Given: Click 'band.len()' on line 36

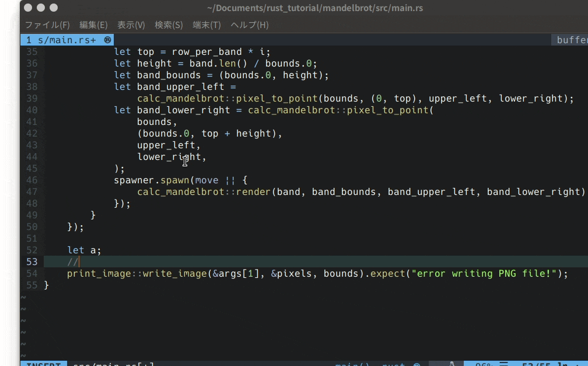Looking at the screenshot, I should [x=218, y=64].
